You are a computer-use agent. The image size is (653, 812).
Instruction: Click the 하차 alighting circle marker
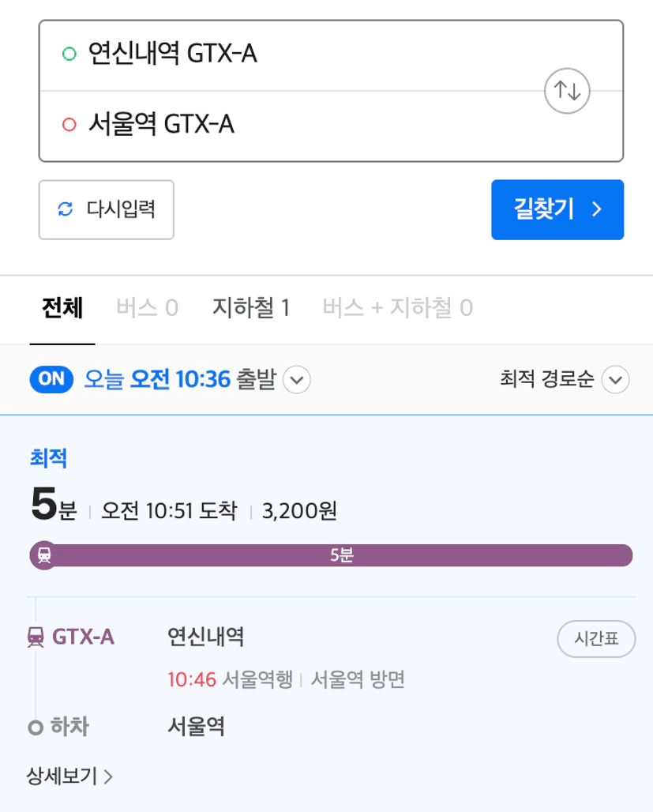(35, 727)
